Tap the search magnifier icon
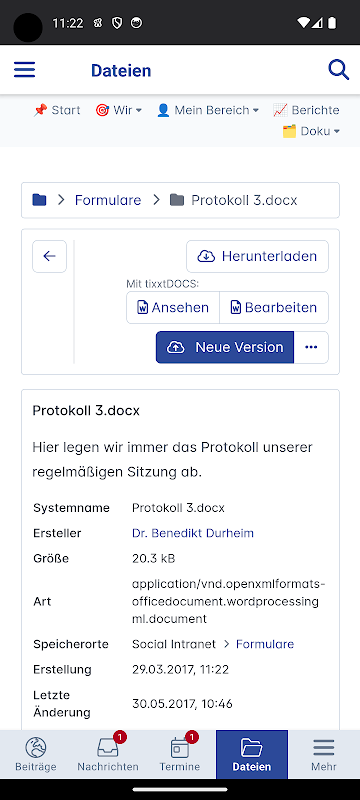Image resolution: width=360 pixels, height=800 pixels. tap(339, 70)
